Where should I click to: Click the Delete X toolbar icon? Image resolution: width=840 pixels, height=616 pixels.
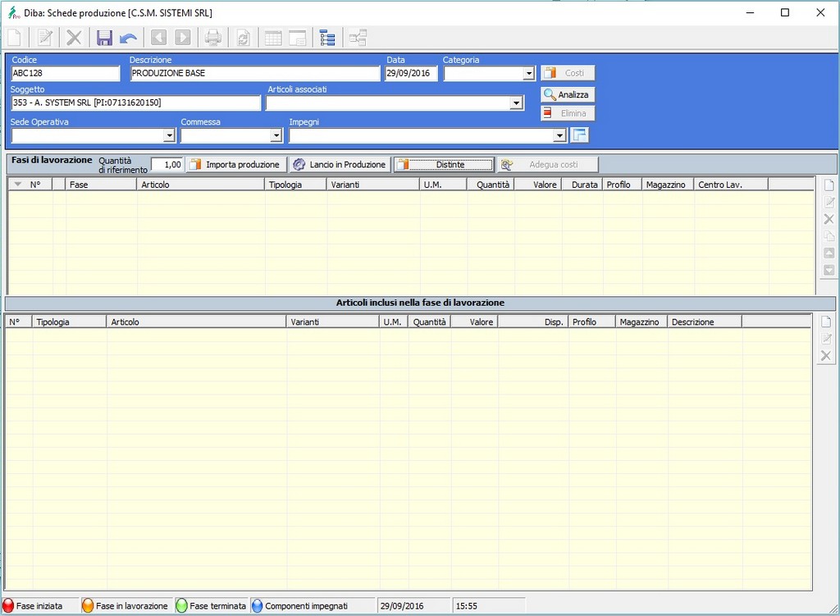pyautogui.click(x=74, y=38)
